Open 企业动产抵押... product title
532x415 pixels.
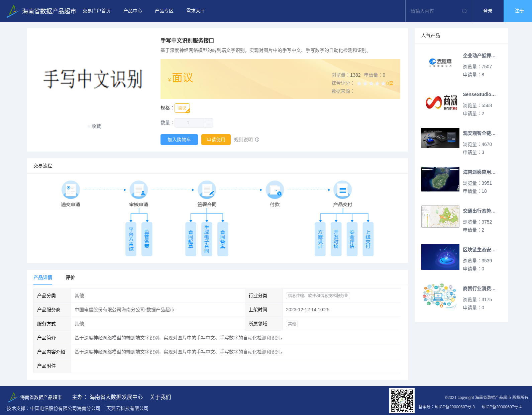pyautogui.click(x=479, y=56)
